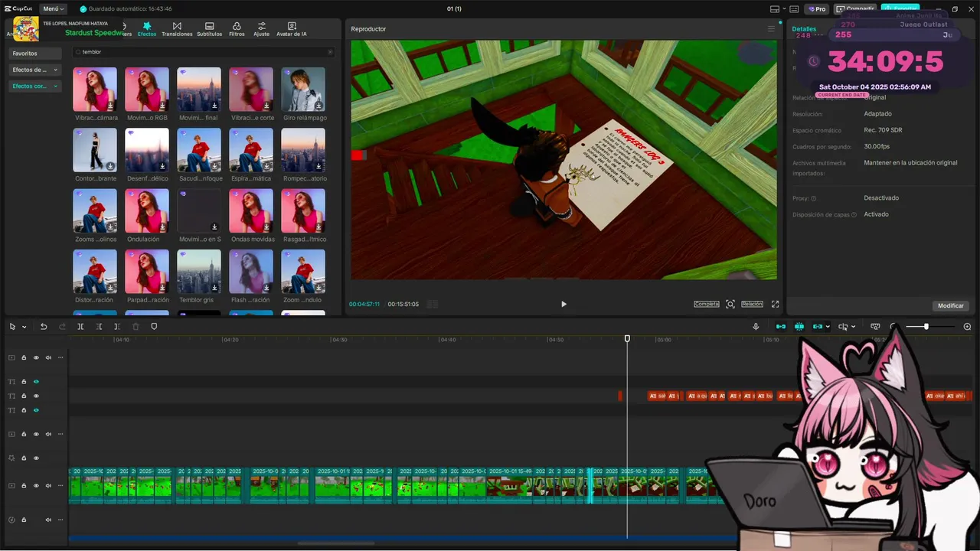The height and width of the screenshot is (551, 980).
Task: Expand the linkage options dropdown arrow
Action: pos(828,327)
